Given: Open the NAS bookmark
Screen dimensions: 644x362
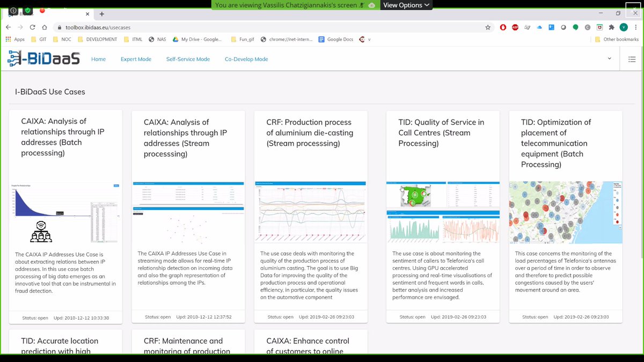Looking at the screenshot, I should click(x=158, y=39).
